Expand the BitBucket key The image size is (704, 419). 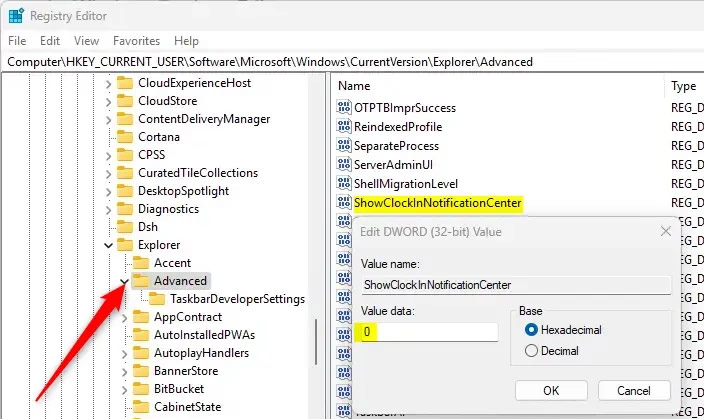click(x=124, y=389)
